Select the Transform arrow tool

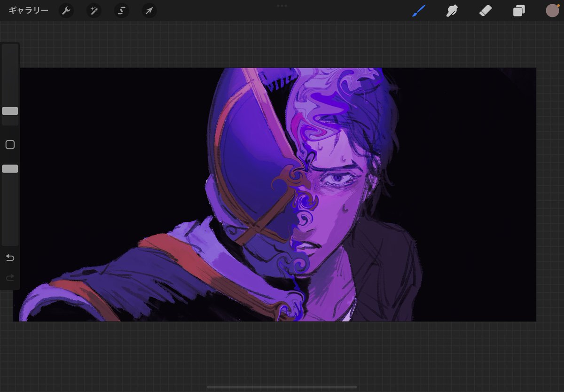tap(149, 10)
